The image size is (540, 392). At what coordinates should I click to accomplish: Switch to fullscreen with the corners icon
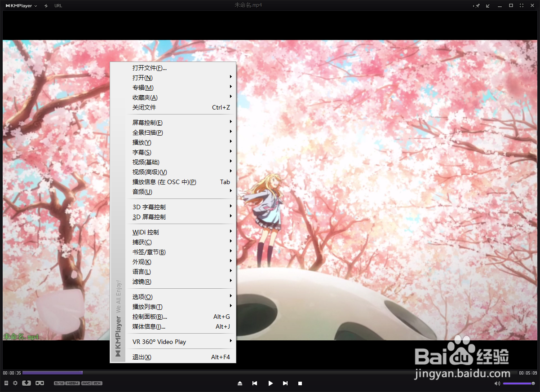point(522,5)
